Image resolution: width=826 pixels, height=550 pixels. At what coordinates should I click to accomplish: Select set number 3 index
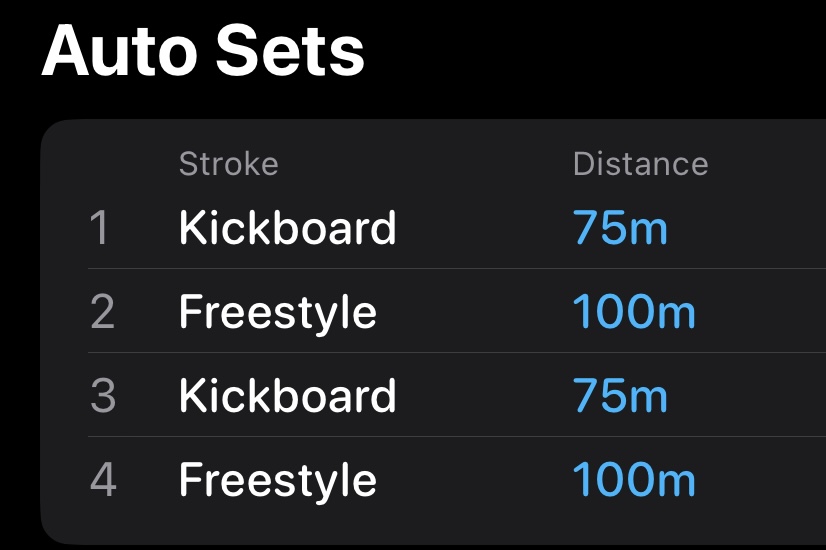click(x=102, y=397)
